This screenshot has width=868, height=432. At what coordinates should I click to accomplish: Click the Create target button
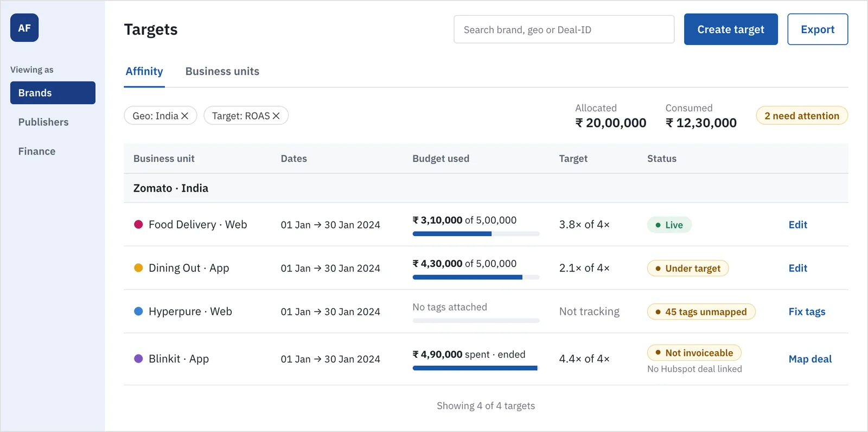(731, 29)
